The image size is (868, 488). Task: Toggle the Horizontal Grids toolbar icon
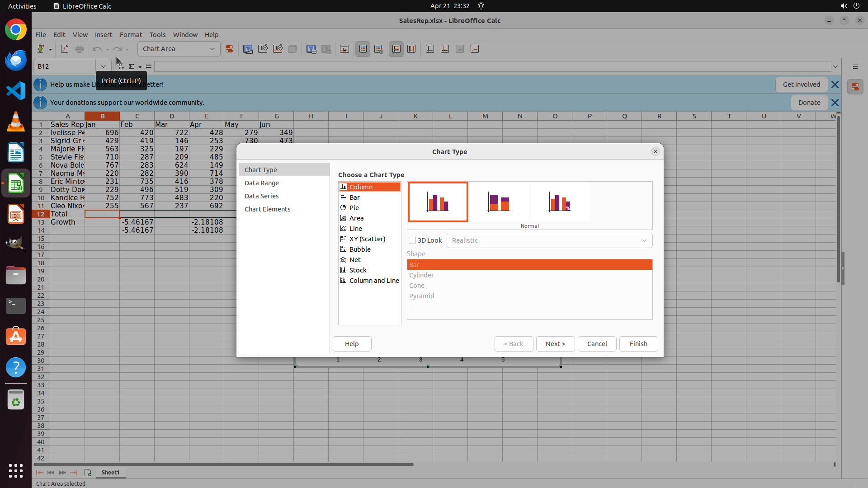coord(396,49)
